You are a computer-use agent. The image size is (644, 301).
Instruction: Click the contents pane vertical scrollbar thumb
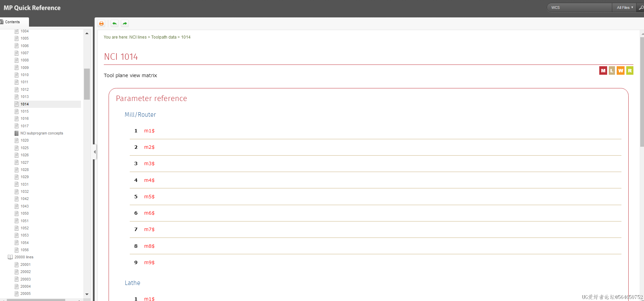[87, 84]
